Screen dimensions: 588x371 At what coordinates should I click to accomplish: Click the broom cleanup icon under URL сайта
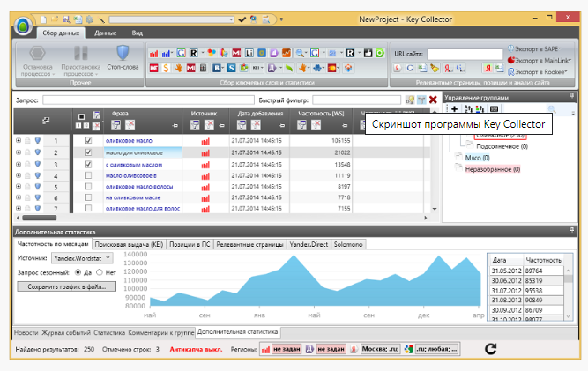coord(435,68)
